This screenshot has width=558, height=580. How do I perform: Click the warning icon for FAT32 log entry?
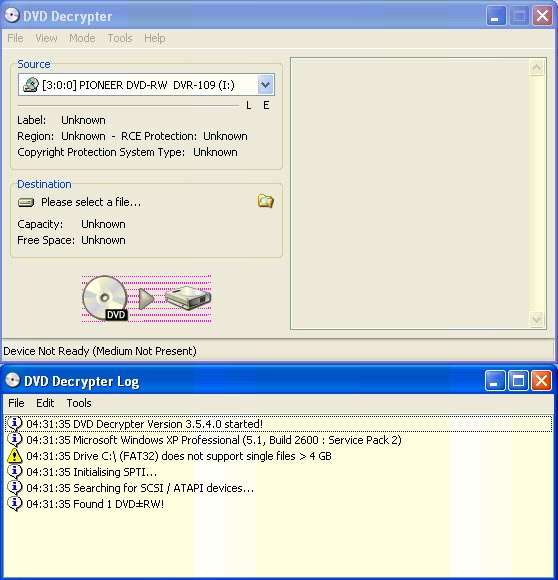(x=15, y=456)
